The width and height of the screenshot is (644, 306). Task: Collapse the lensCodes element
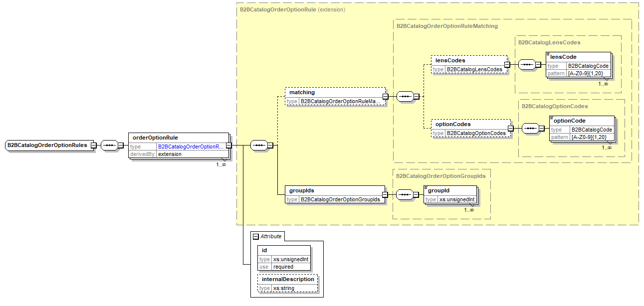tap(506, 64)
